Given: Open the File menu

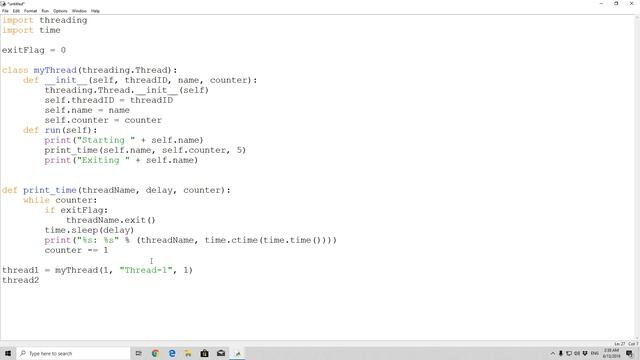Looking at the screenshot, I should click(x=5, y=11).
